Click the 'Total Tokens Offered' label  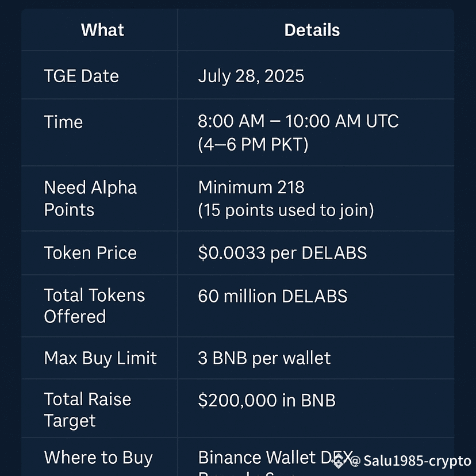tap(94, 306)
